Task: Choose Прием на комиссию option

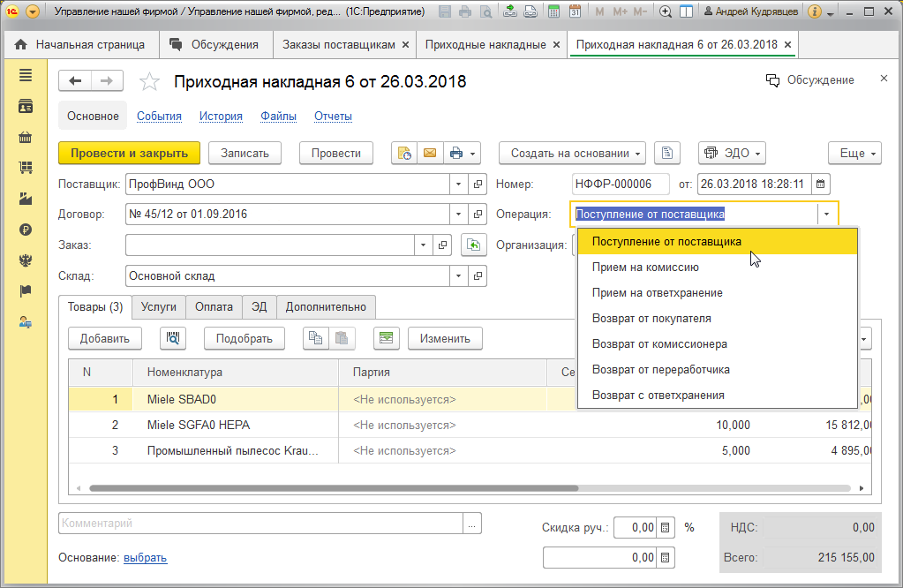Action: coord(645,267)
